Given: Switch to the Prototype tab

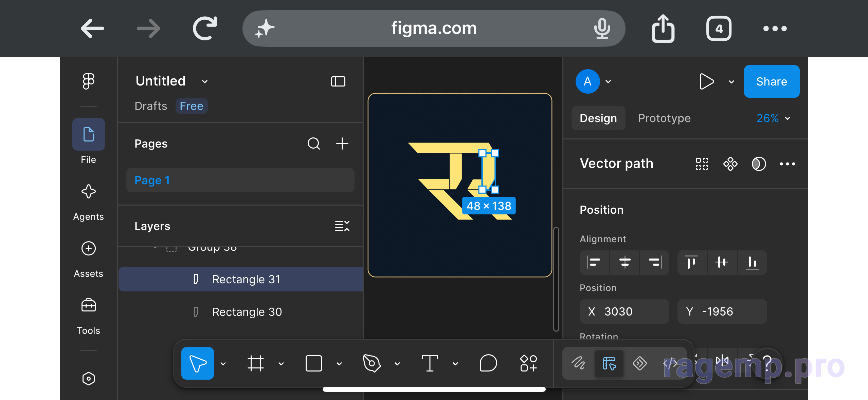Looking at the screenshot, I should coord(664,118).
